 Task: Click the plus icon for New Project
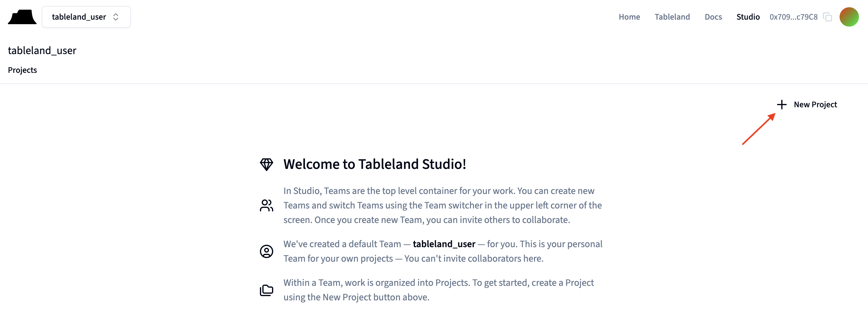point(781,105)
